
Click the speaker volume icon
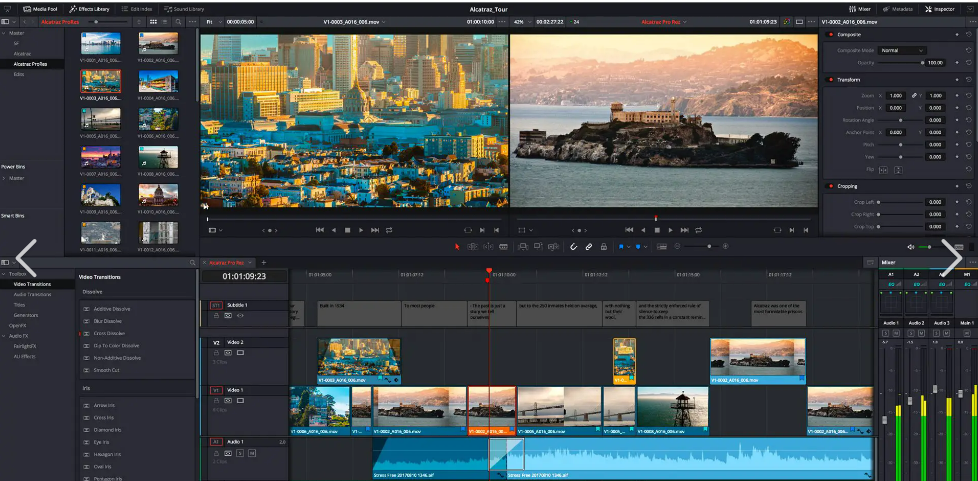(911, 247)
